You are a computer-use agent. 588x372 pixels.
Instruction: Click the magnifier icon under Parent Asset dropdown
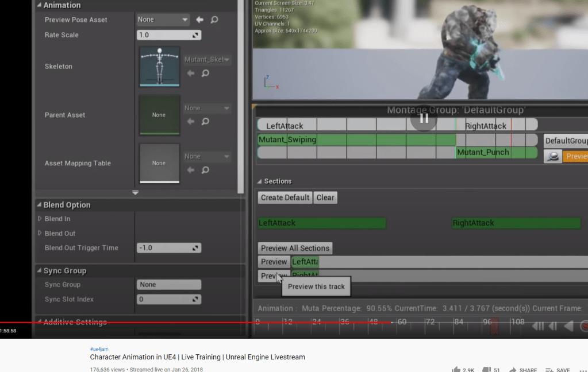[x=205, y=122]
